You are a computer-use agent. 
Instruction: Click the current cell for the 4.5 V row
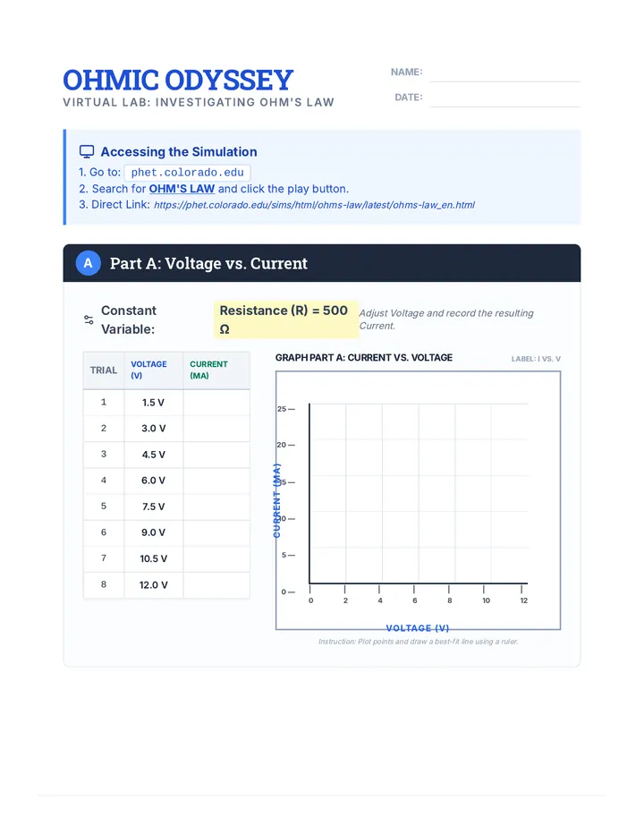(x=216, y=455)
